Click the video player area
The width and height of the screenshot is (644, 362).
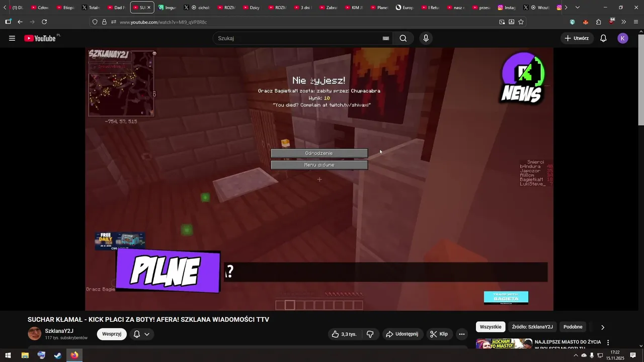pyautogui.click(x=319, y=179)
